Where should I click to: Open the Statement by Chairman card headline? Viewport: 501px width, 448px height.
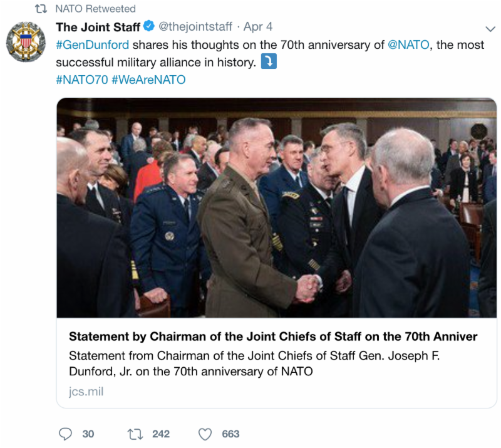272,337
